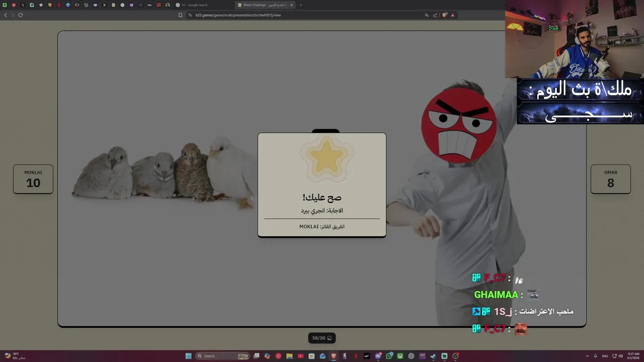Image resolution: width=644 pixels, height=362 pixels.
Task: Open ChatGPT from the taskbar
Action: [411, 356]
